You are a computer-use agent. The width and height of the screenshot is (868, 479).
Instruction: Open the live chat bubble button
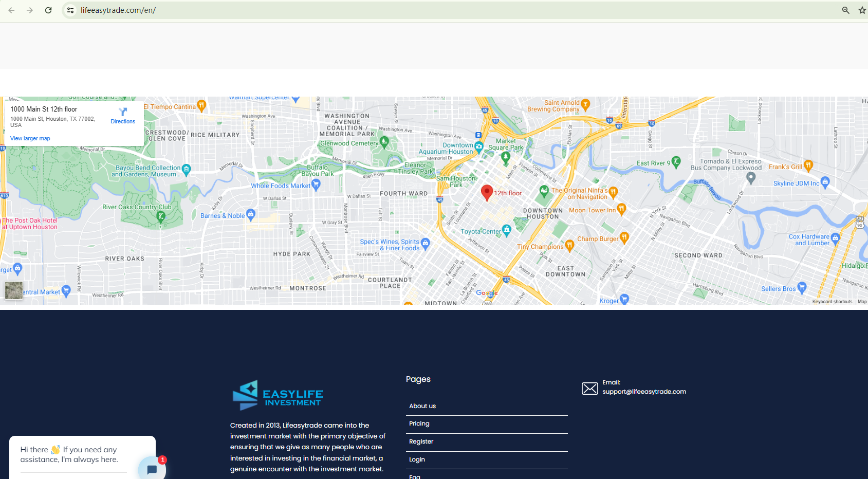152,469
